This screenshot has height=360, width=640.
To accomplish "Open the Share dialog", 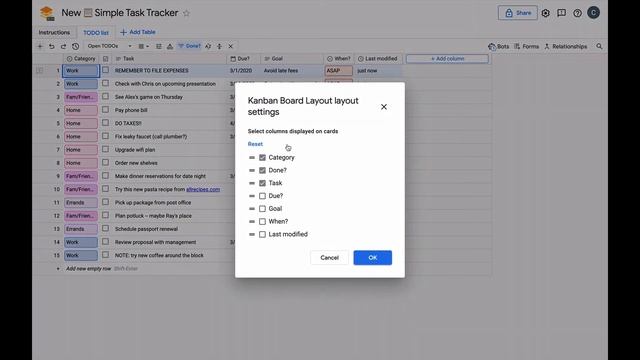I will pos(518,13).
